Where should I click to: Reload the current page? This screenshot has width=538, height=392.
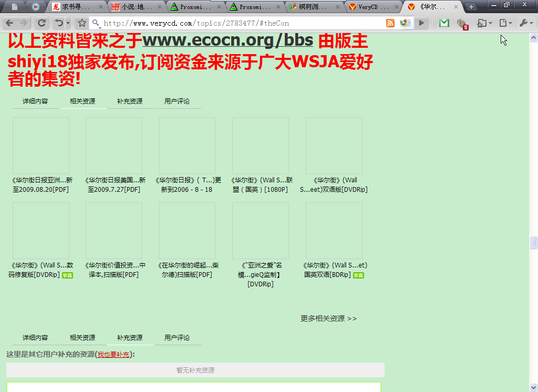(42, 23)
